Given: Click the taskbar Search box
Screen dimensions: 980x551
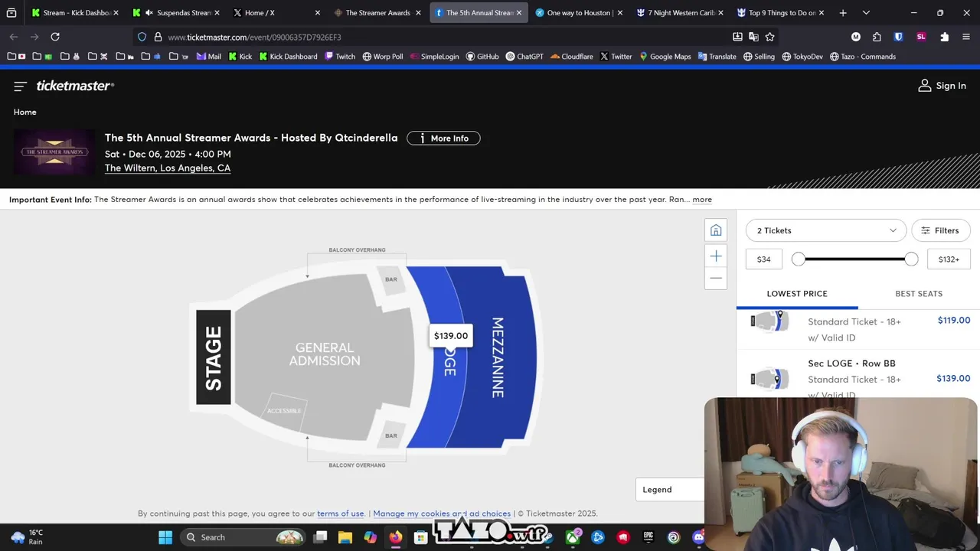Looking at the screenshot, I should click(243, 537).
